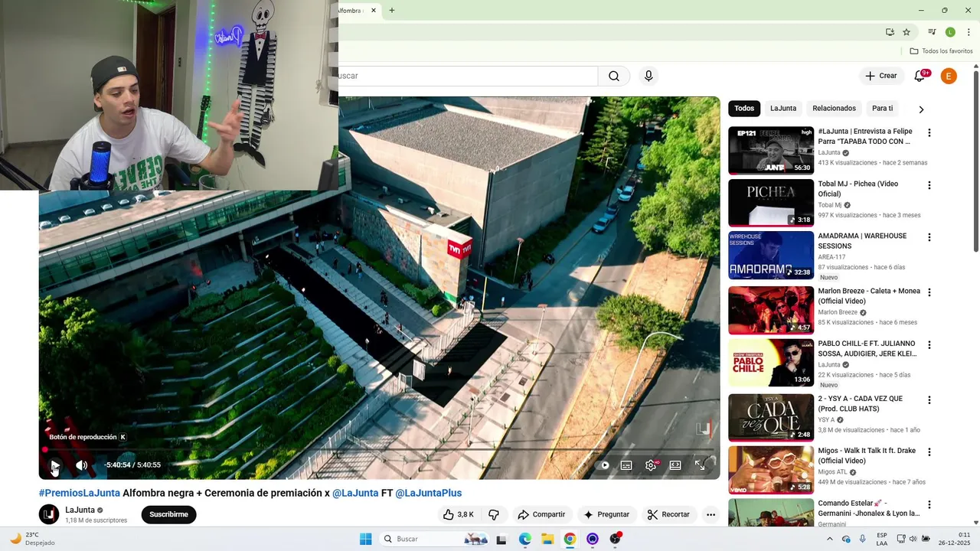980x551 pixels.
Task: Click in the YouTube search field
Action: [x=468, y=76]
